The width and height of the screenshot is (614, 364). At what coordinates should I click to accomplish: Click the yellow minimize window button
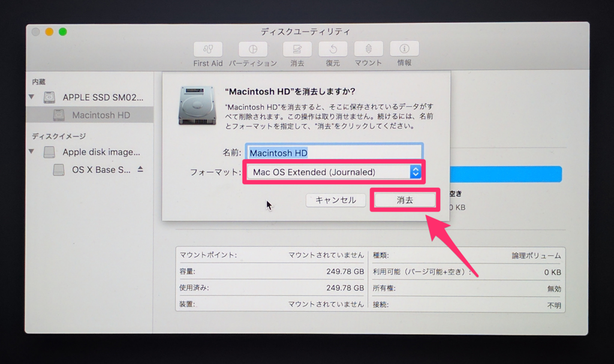(x=49, y=32)
